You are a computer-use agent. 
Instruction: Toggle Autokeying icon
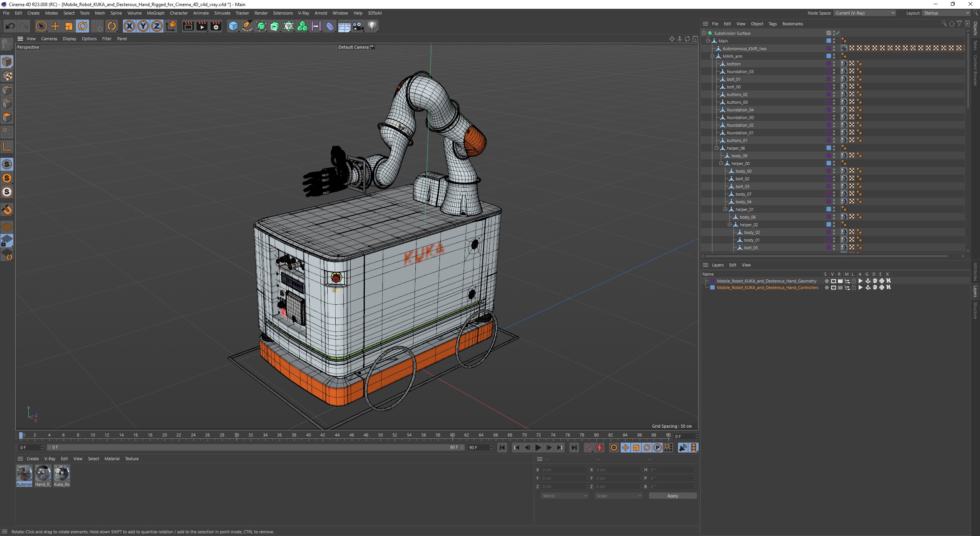tap(599, 448)
